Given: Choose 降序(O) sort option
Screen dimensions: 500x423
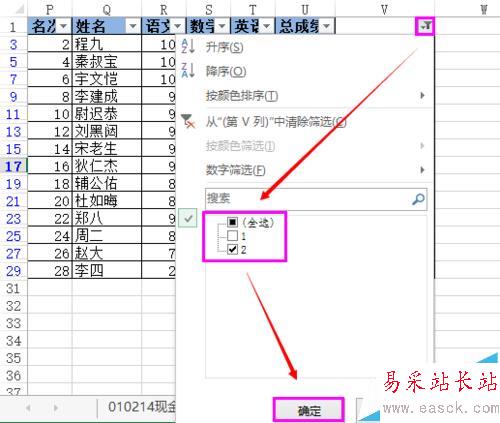Looking at the screenshot, I should point(226,71).
